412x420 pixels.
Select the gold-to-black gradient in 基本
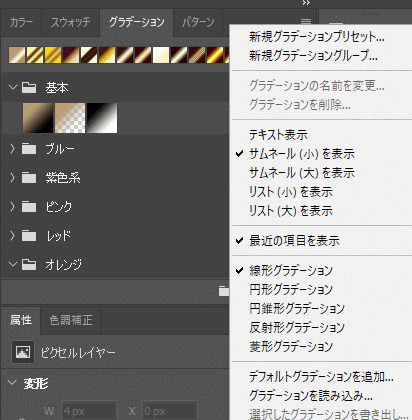pyautogui.click(x=38, y=118)
